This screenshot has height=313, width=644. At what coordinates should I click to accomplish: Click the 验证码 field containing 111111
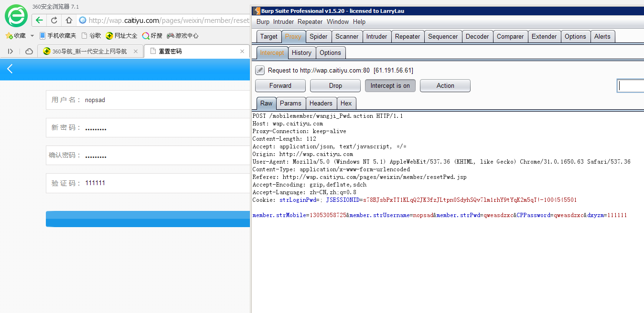148,183
